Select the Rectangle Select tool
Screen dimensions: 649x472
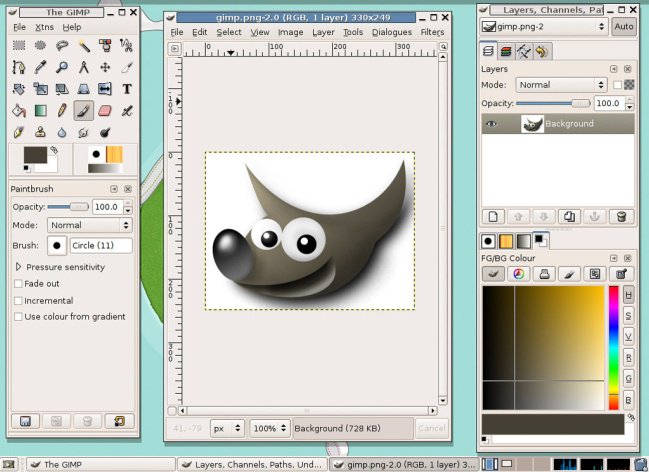19,45
